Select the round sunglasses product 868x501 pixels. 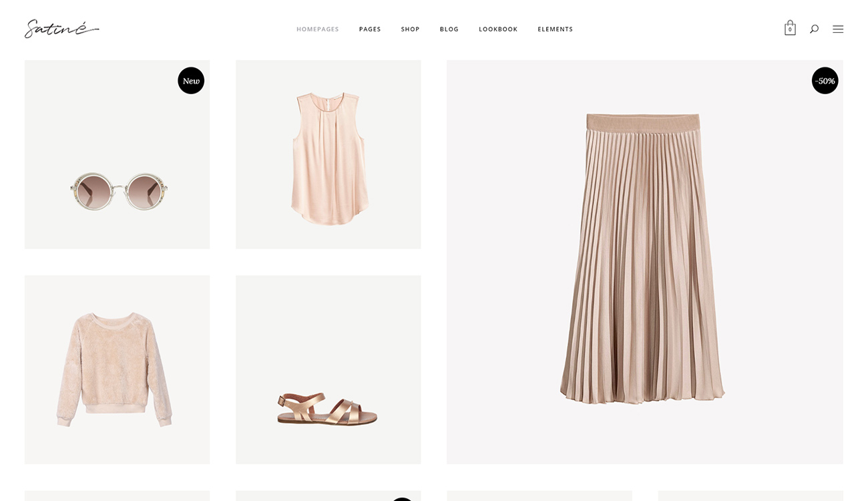[118, 190]
